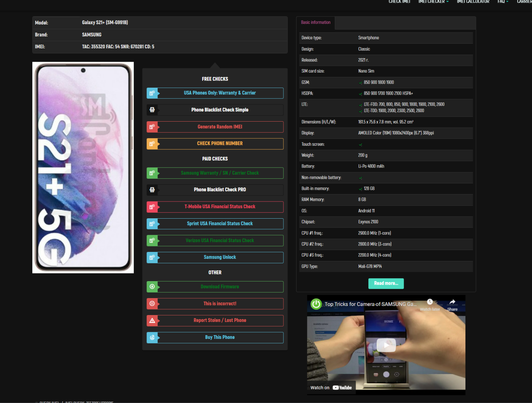Viewport: 532px width, 403px height.
Task: Click the Nano Sim value
Action: [366, 71]
